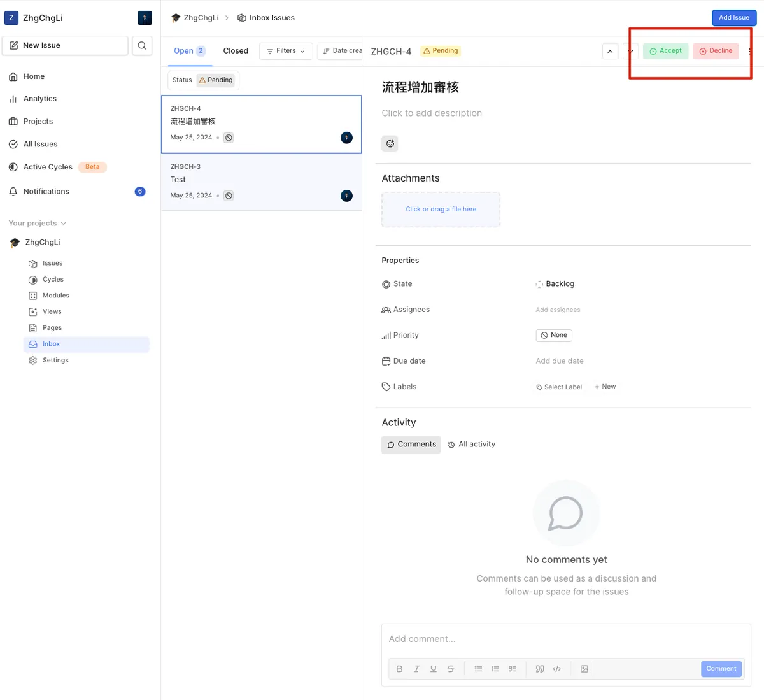The width and height of the screenshot is (764, 700).
Task: Toggle bold formatting in comment editor
Action: coord(399,669)
